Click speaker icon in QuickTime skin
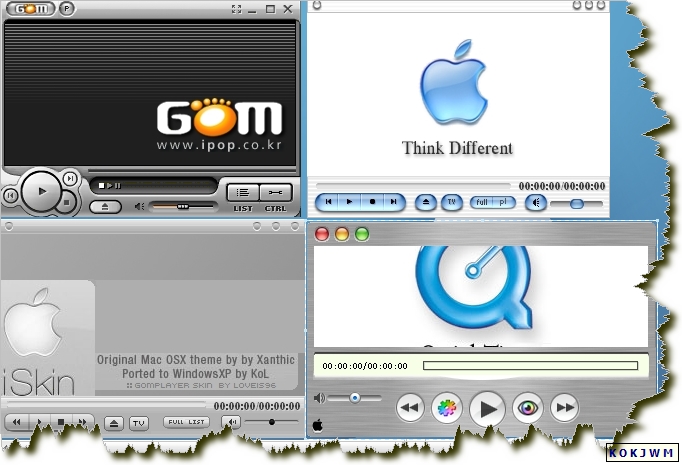Screen dimensions: 682x465 click(319, 398)
